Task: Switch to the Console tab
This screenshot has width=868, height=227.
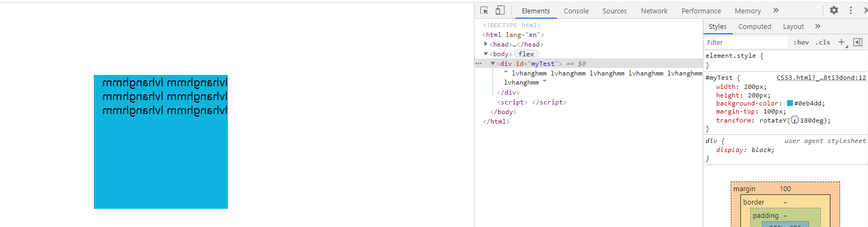Action: pyautogui.click(x=576, y=11)
